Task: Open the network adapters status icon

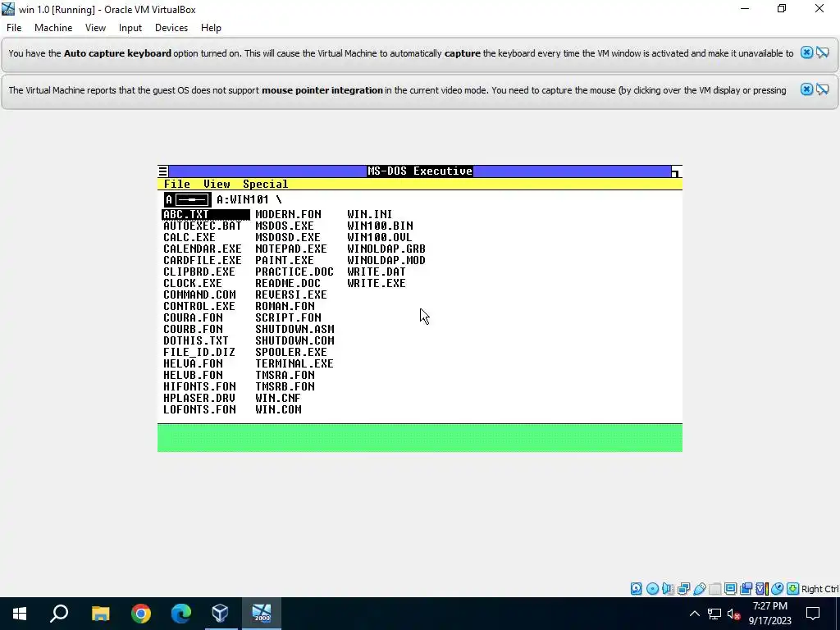Action: coord(683,589)
